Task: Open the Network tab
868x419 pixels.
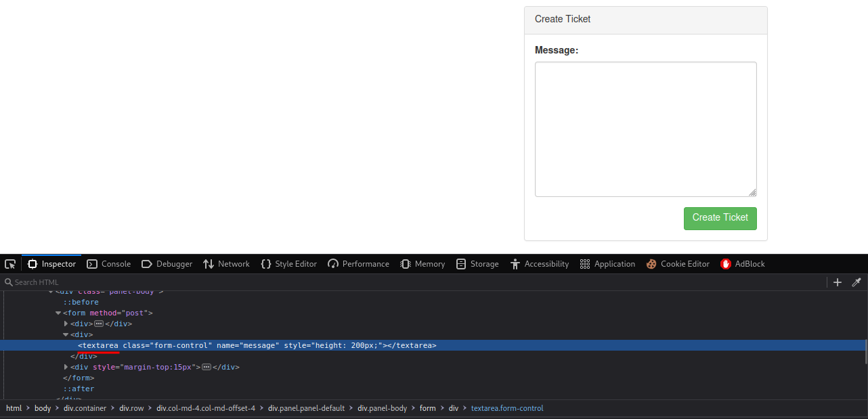Action: click(226, 264)
